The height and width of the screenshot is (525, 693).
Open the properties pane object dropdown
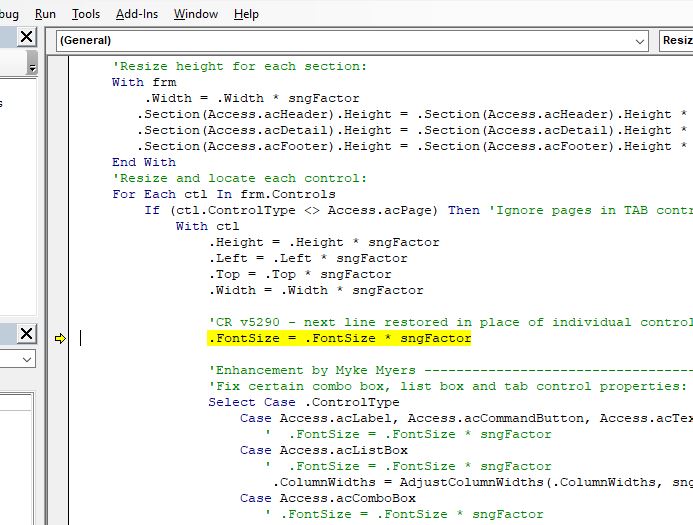pyautogui.click(x=27, y=359)
